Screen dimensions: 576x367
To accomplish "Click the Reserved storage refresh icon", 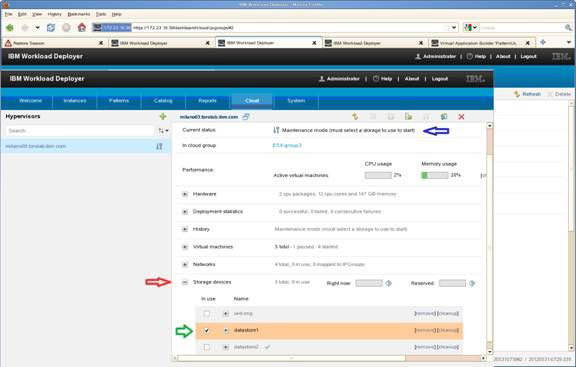I will coord(472,283).
